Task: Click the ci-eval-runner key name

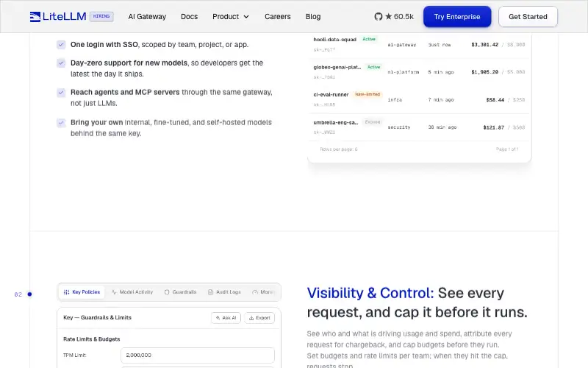Action: point(331,95)
